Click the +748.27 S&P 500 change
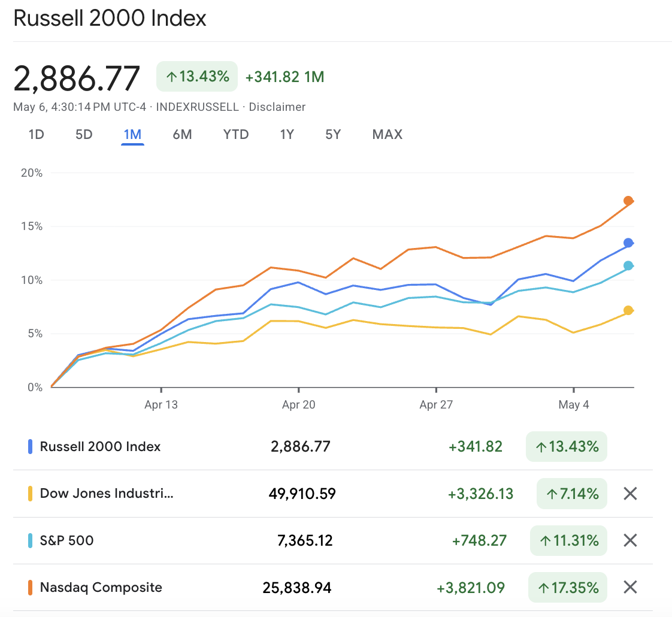 point(479,540)
